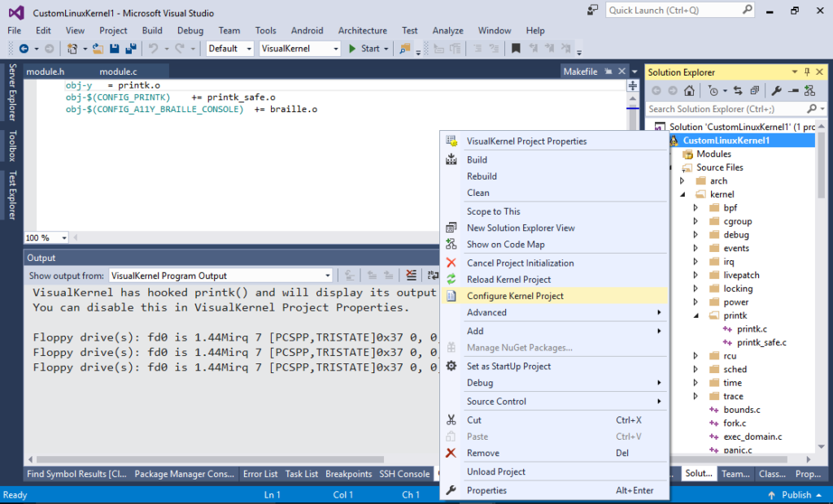
Task: Click the Sync with Active Document icon
Action: coord(738,91)
